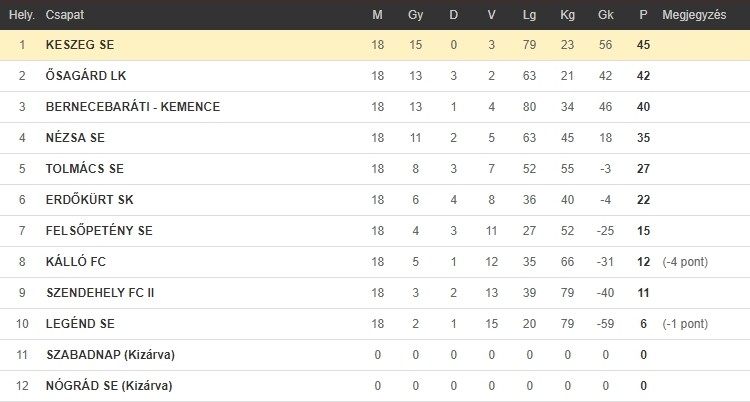Click the SZENDEHELY FC II team name
The height and width of the screenshot is (402, 750).
[x=100, y=293]
